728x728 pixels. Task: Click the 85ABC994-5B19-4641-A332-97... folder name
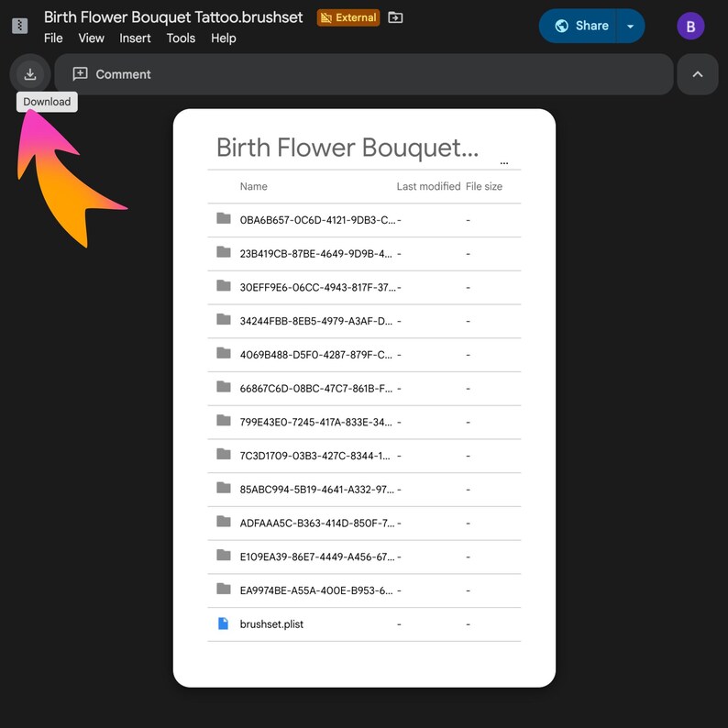tap(316, 490)
